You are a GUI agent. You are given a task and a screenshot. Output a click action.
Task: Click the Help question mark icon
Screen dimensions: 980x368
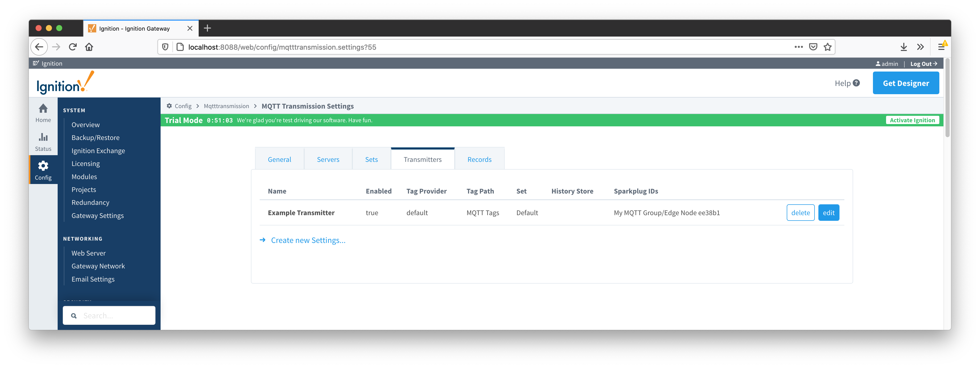(856, 83)
